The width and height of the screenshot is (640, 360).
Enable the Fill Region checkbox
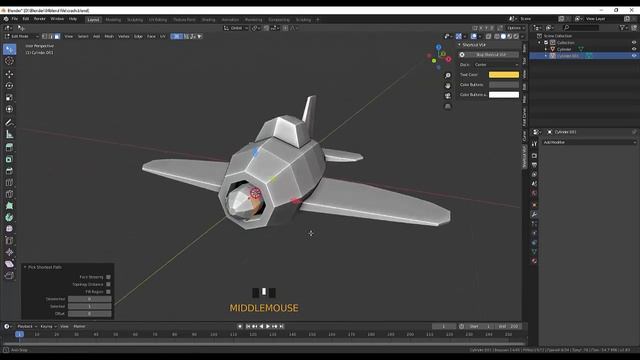point(108,292)
